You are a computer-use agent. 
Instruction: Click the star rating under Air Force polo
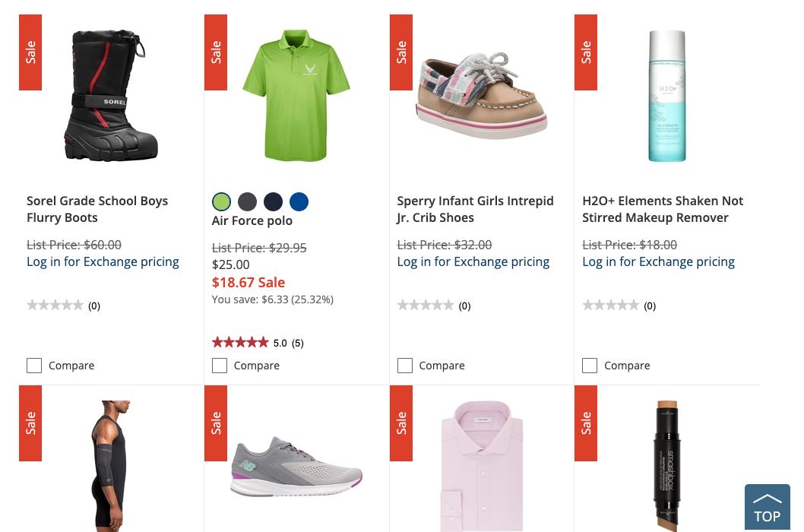click(241, 343)
